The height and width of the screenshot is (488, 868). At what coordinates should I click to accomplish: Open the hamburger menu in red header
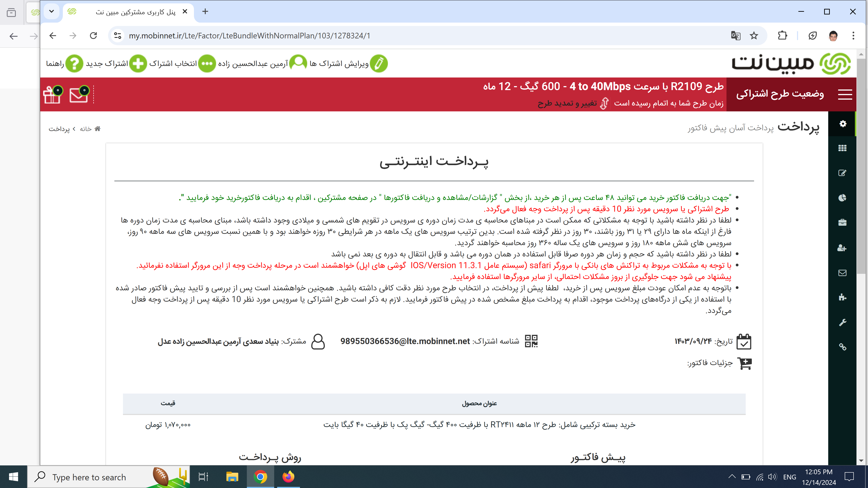click(845, 94)
